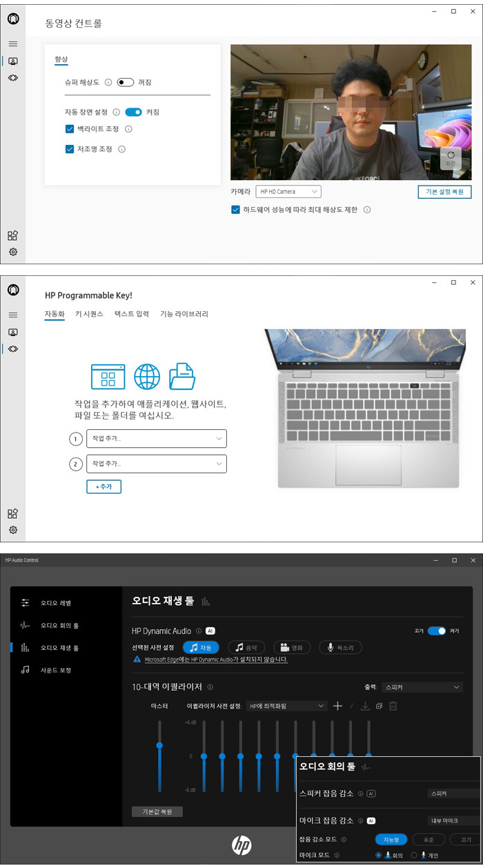Select 향상 tab in 동영상 컨트롤
Viewport: 483px width, 868px height.
tap(61, 60)
